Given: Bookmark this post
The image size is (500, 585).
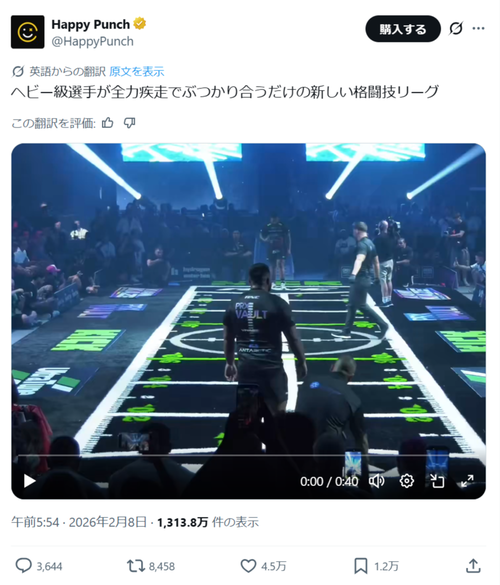Looking at the screenshot, I should point(360,566).
